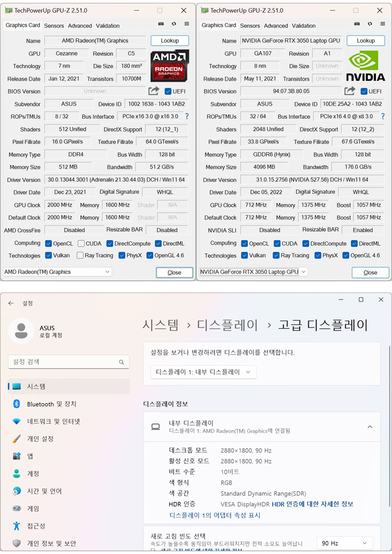Click the AMD Radeon Graphics logo
This screenshot has width=392, height=554.
coord(170,66)
